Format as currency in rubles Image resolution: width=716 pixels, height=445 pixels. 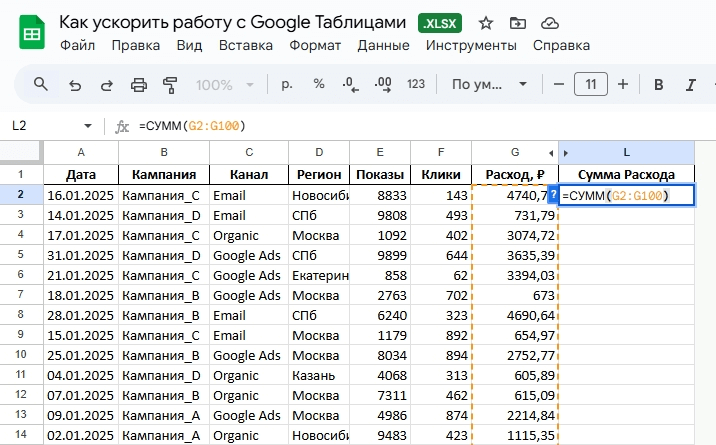287,84
